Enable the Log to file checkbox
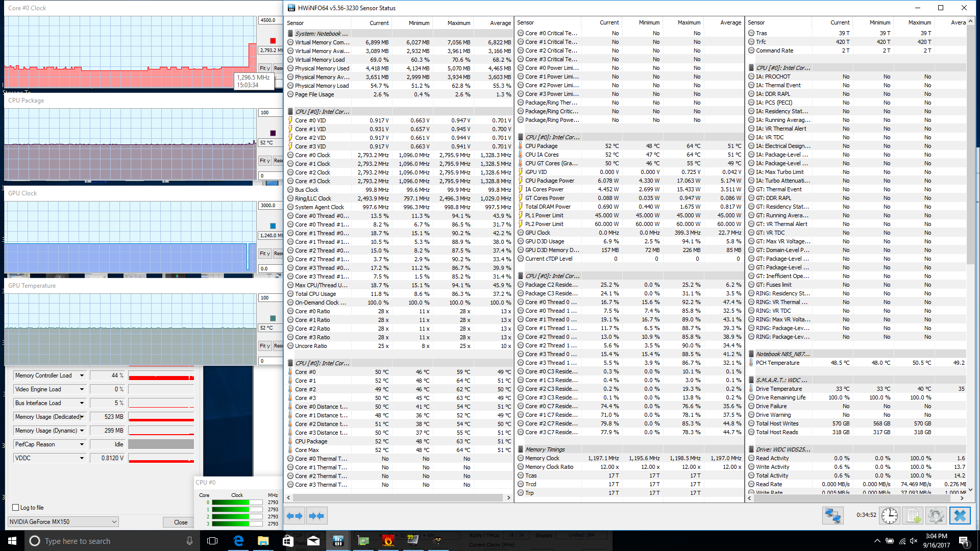The height and width of the screenshot is (551, 980). (x=16, y=508)
